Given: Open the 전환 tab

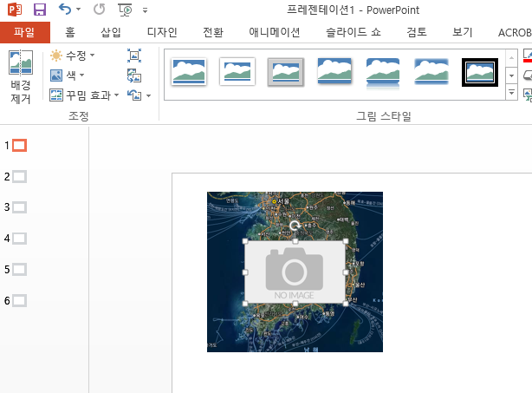Looking at the screenshot, I should click(213, 32).
